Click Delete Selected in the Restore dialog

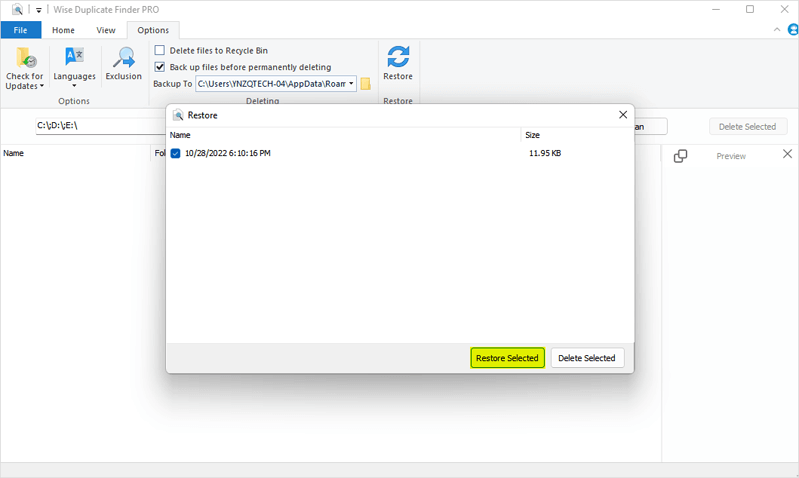click(587, 358)
